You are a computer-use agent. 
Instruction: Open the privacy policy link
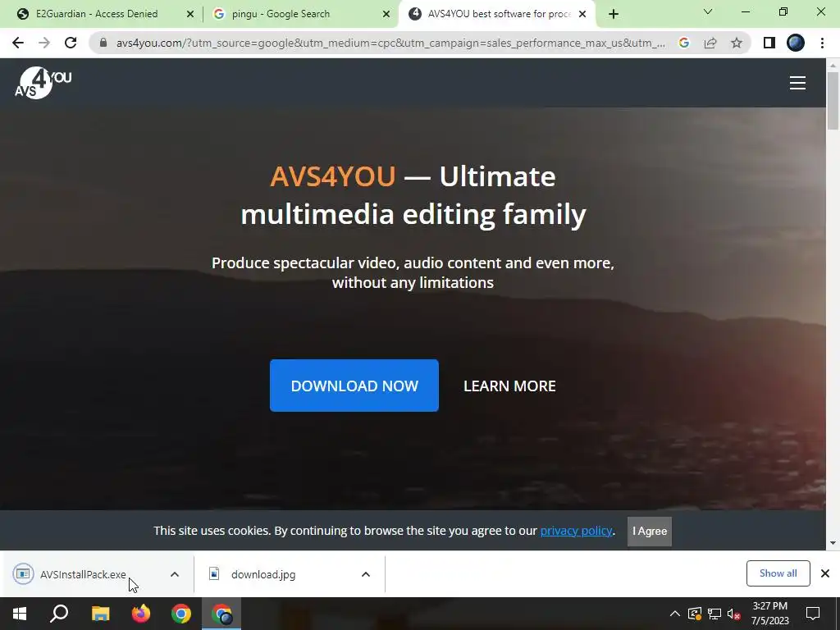576,531
